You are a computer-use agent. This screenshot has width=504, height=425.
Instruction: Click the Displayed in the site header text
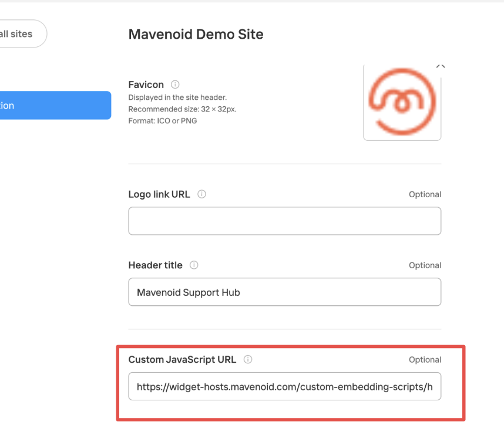point(177,97)
